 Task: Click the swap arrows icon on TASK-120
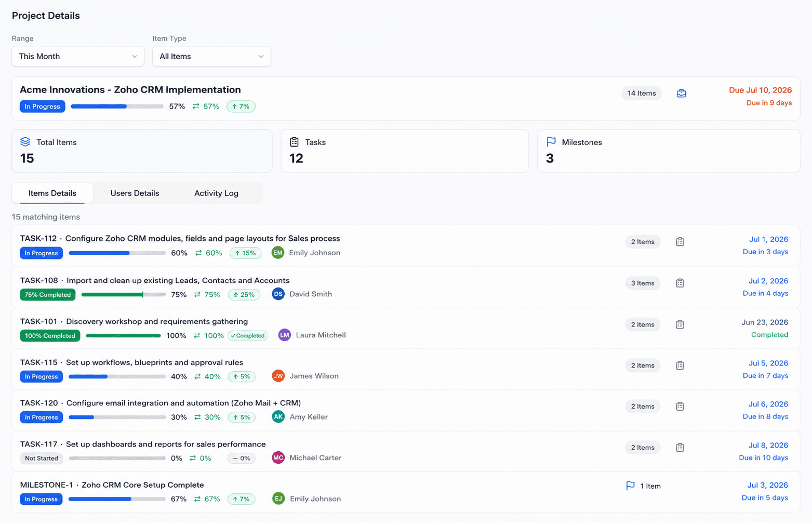[197, 417]
